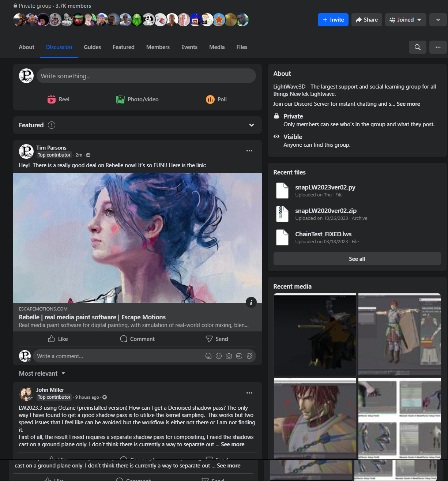Image resolution: width=448 pixels, height=481 pixels.
Task: Expand About description with See more
Action: [x=409, y=104]
